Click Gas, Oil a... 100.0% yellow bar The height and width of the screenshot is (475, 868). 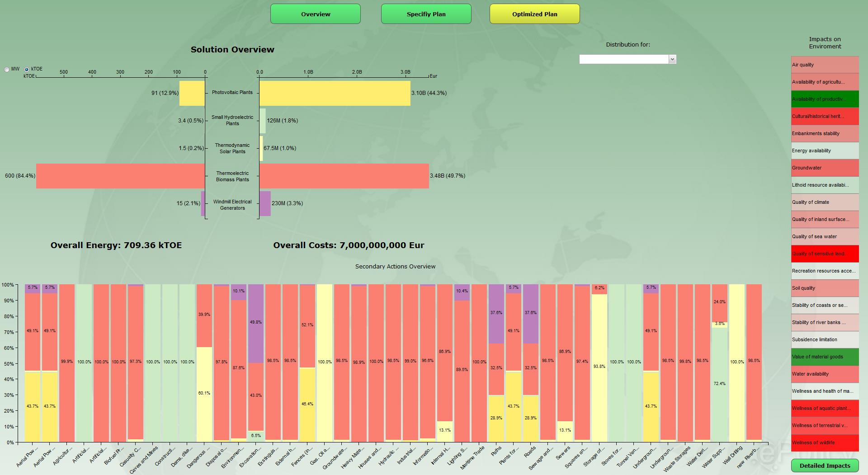[325, 363]
